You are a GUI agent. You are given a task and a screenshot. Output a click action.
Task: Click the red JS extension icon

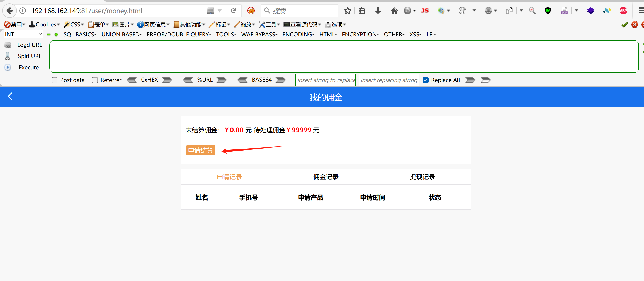(425, 11)
